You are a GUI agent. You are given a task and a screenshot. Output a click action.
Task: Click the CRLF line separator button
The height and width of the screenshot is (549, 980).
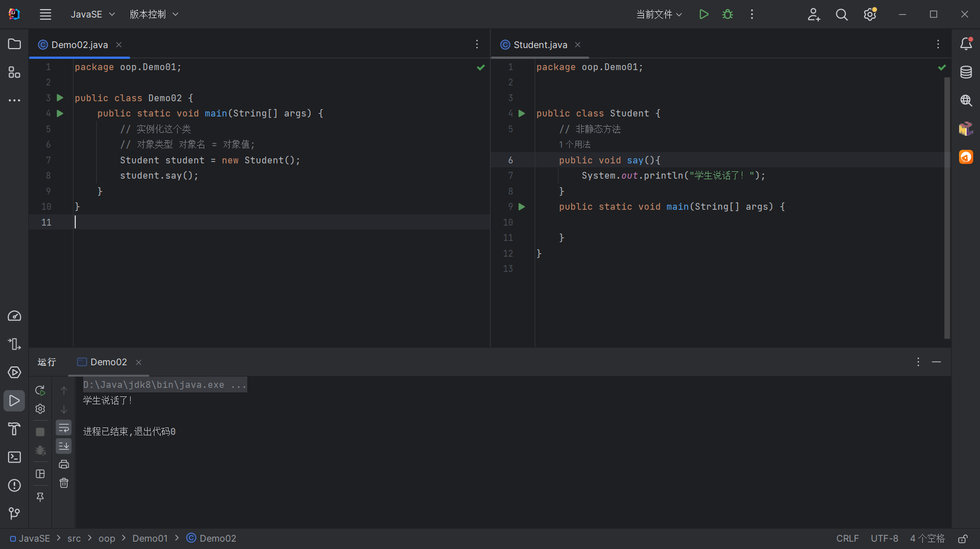pos(847,539)
